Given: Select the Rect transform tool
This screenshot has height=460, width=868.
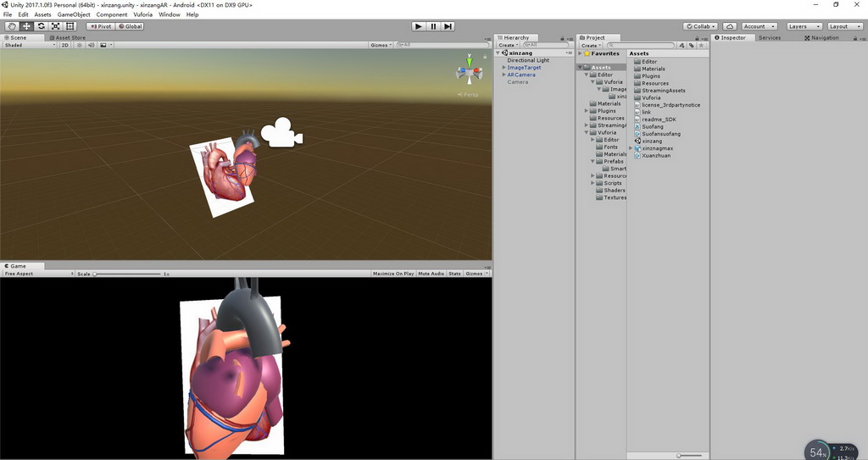Looking at the screenshot, I should (x=70, y=26).
